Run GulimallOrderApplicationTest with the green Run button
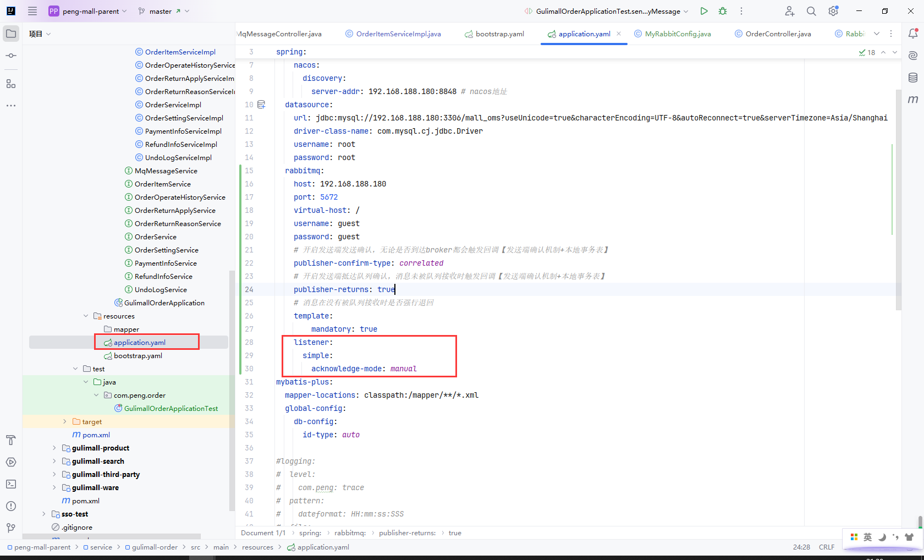 (x=704, y=11)
